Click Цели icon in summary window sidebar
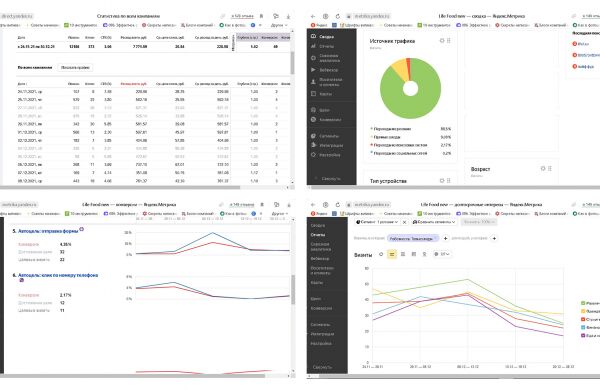Viewport: 600px width, 391px height. coord(313,110)
